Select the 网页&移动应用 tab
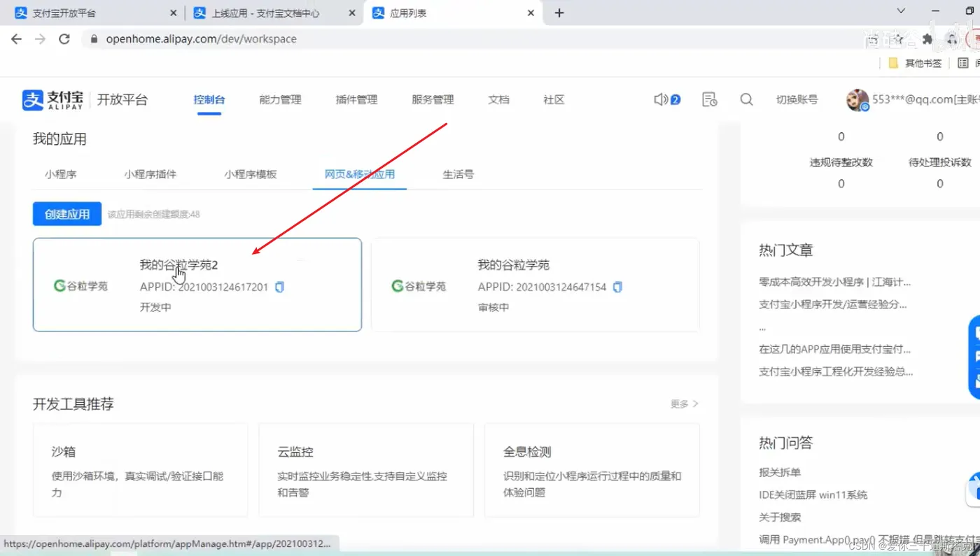 (360, 174)
